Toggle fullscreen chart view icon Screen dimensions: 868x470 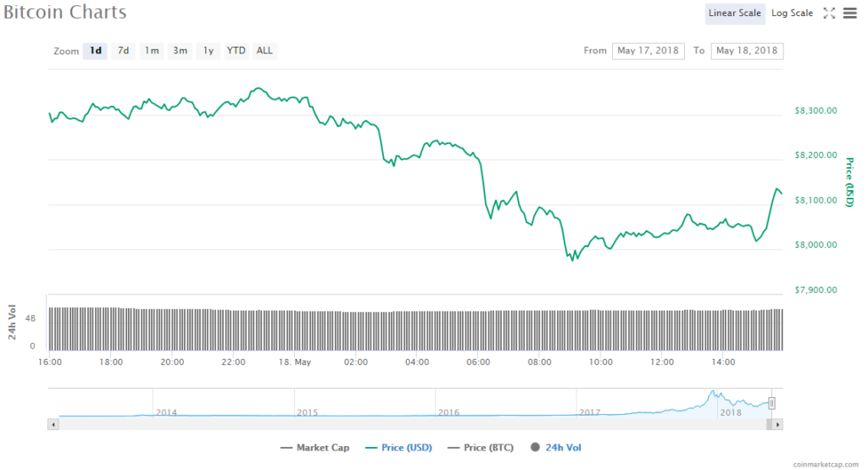click(829, 13)
